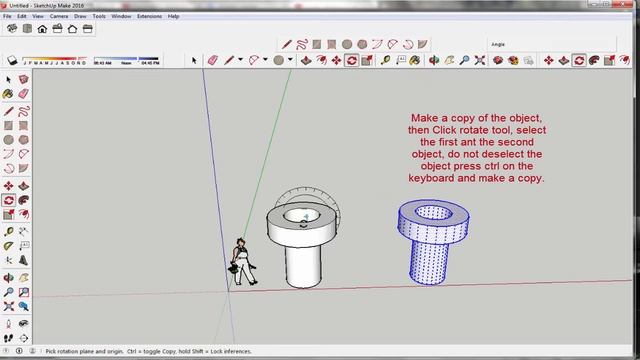This screenshot has height=360, width=640.
Task: Select Freehand tool in the Drawing toolbar
Action: coord(302,44)
